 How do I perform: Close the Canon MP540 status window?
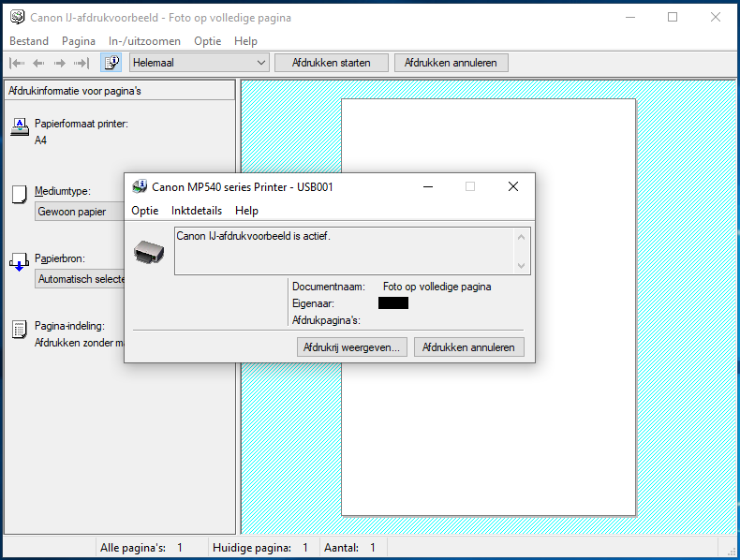(513, 186)
